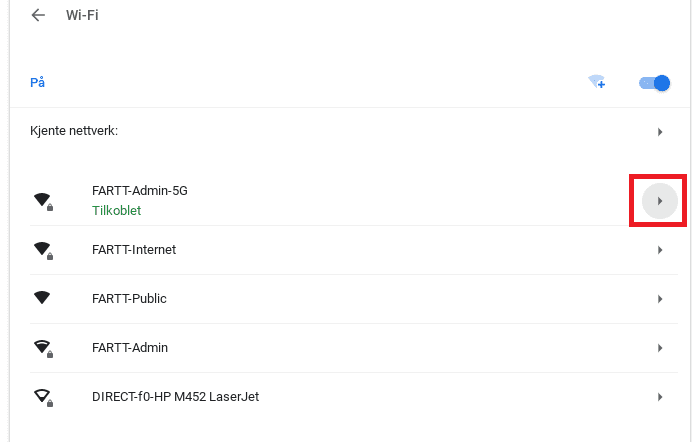Viewport: 694px width, 442px height.
Task: Open details arrow for DIRECT-f0-HP M452 LaserJet
Action: pyautogui.click(x=660, y=397)
